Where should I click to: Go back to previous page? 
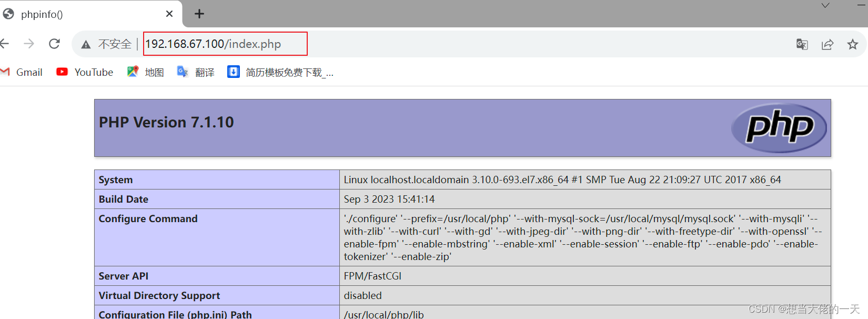4,44
